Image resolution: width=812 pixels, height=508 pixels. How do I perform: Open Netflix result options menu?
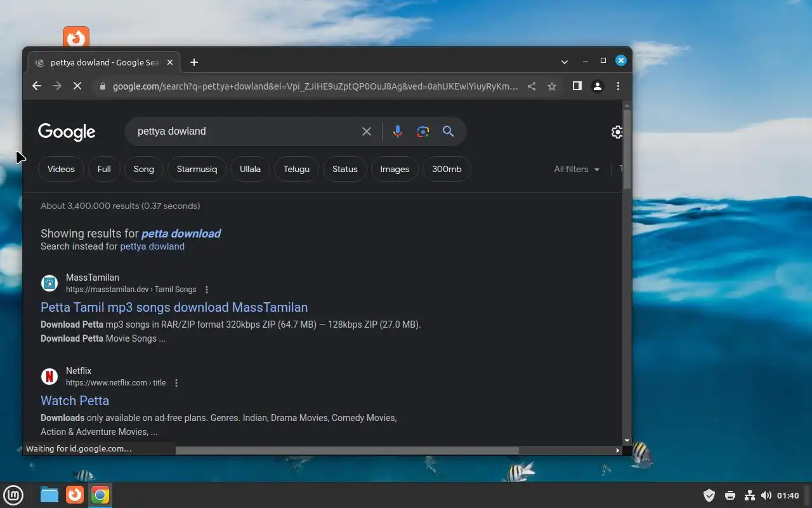click(x=176, y=383)
